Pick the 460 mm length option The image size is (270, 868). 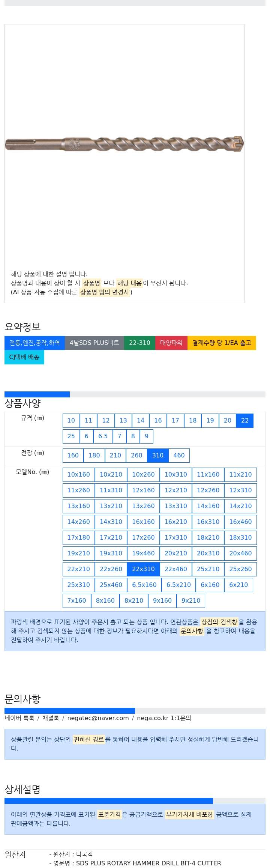coord(179,455)
